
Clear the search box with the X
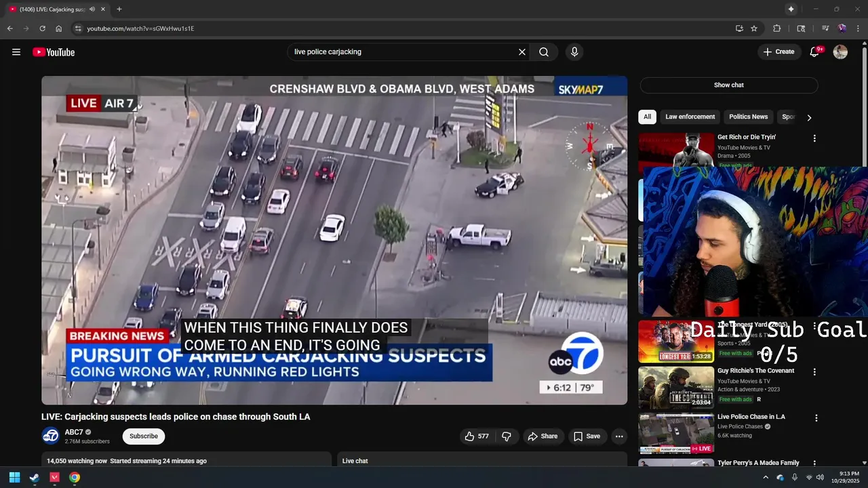(522, 52)
